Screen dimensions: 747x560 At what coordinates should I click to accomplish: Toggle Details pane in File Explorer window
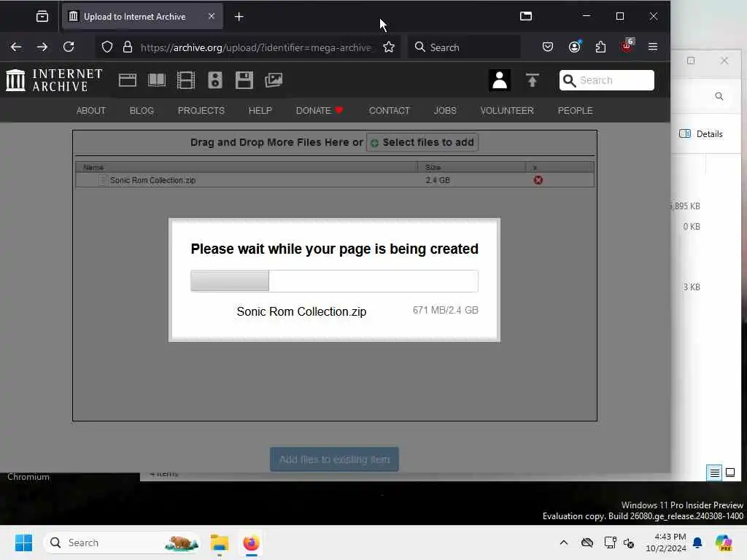701,134
